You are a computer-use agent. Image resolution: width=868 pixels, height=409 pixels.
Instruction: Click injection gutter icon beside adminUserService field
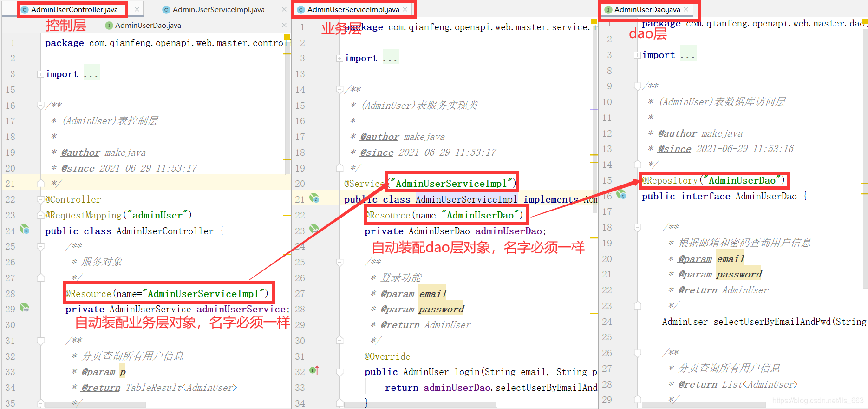[24, 308]
